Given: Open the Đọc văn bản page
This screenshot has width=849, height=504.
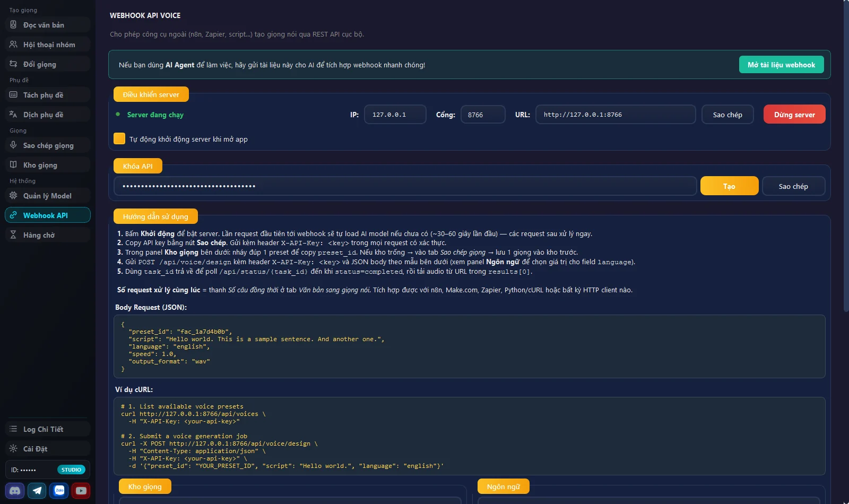Looking at the screenshot, I should tap(48, 25).
